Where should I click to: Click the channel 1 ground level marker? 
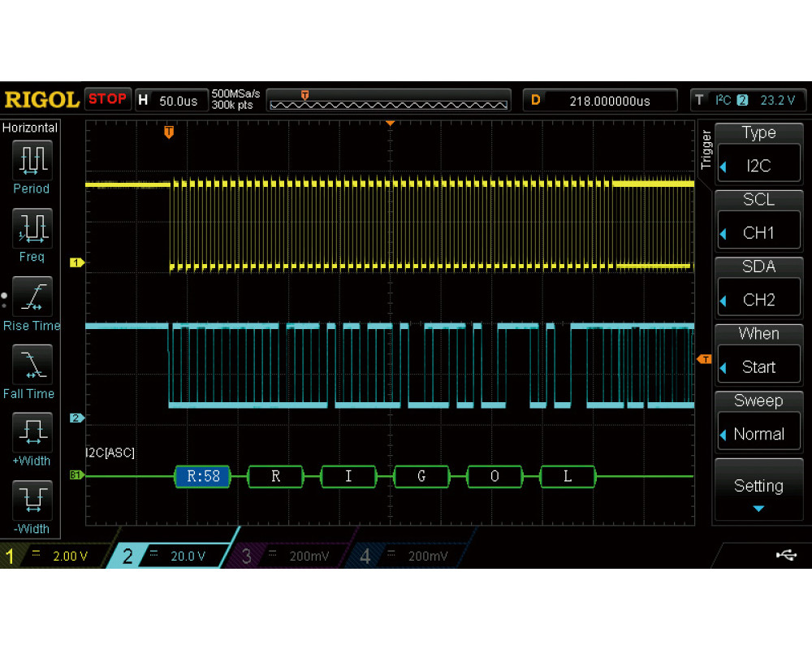tap(76, 262)
